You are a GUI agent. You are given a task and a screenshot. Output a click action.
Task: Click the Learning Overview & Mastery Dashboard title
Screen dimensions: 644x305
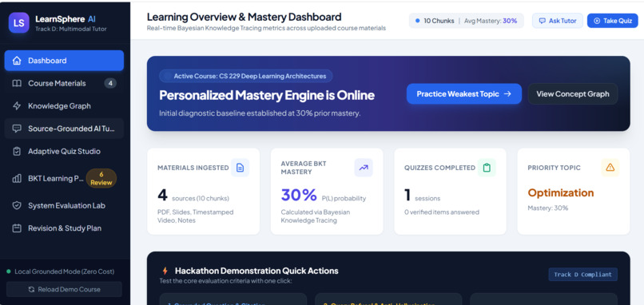pyautogui.click(x=244, y=17)
